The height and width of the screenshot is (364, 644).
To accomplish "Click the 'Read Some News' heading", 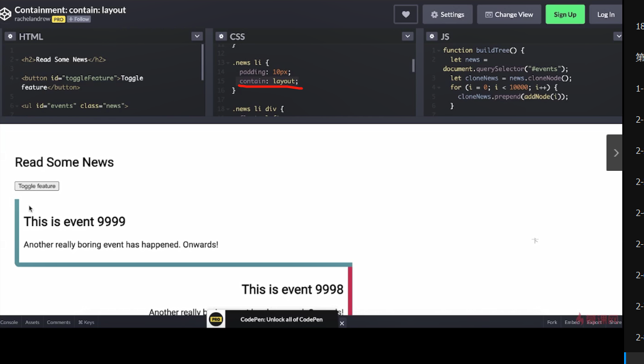I will point(65,162).
